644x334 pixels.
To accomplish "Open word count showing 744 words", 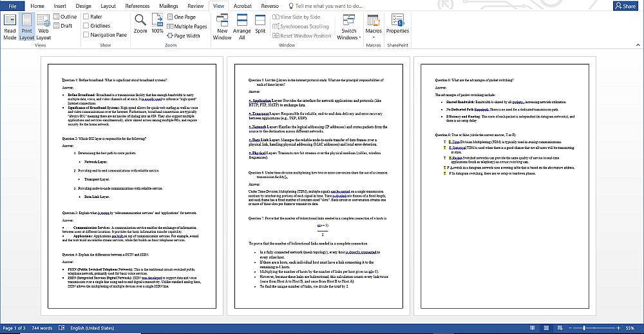I will coord(43,328).
